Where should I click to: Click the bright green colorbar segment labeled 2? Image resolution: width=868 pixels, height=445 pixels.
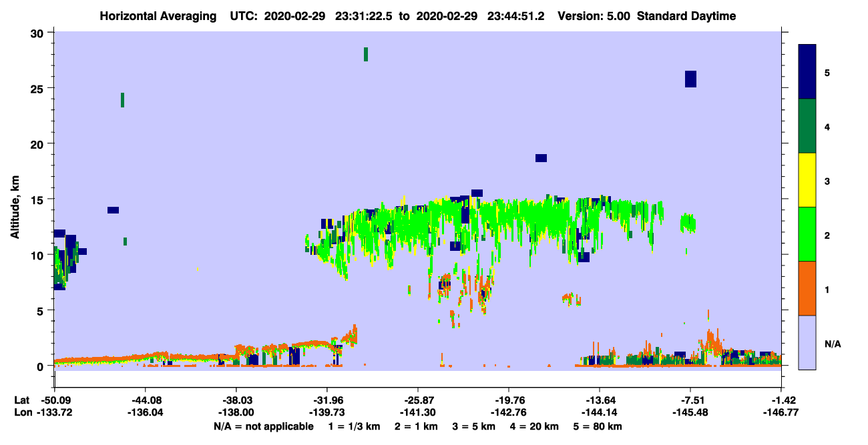click(x=807, y=234)
